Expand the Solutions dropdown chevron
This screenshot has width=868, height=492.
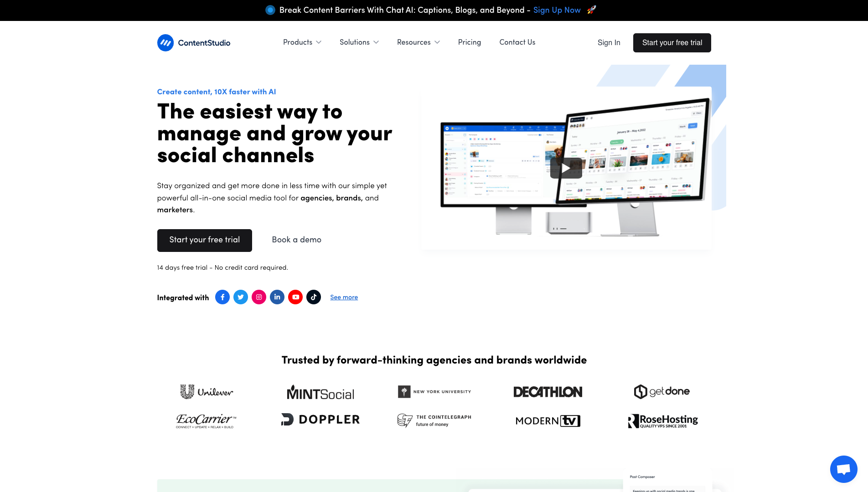click(x=376, y=42)
